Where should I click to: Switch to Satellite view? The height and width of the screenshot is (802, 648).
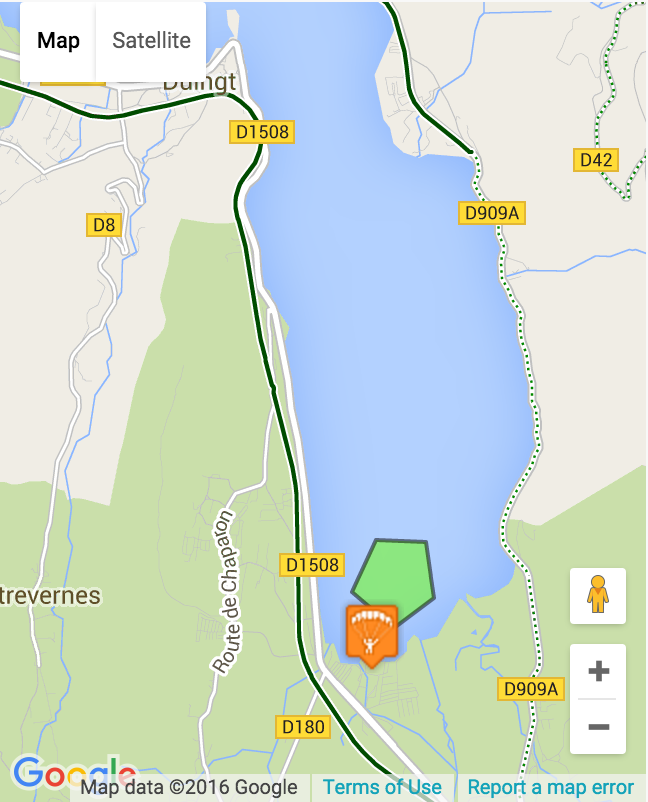click(x=151, y=40)
